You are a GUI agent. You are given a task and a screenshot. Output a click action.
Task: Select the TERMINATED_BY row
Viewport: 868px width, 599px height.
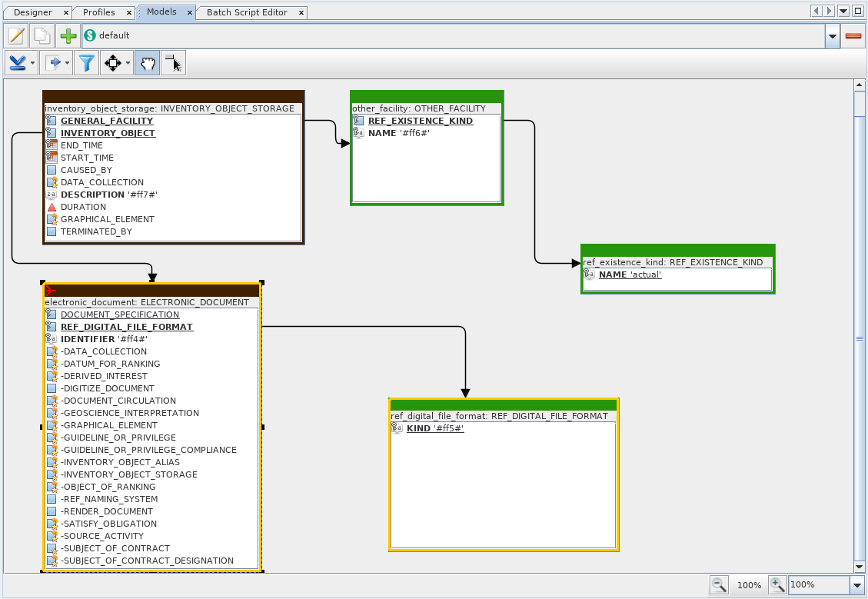(x=173, y=231)
